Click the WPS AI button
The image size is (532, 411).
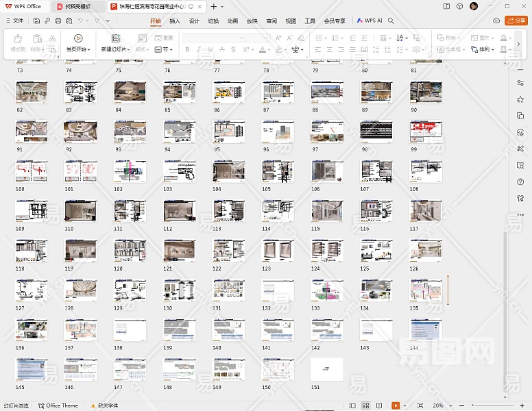[370, 21]
